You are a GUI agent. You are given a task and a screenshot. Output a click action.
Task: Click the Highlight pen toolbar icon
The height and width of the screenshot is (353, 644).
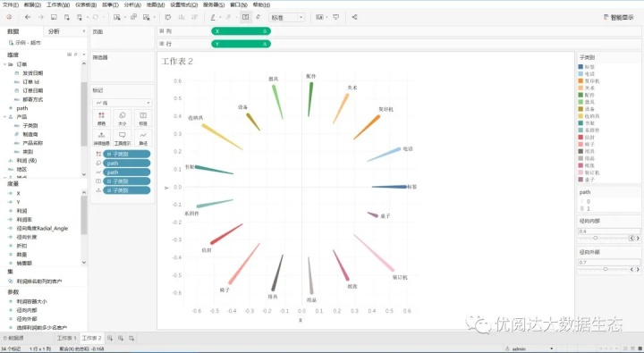pyautogui.click(x=213, y=17)
